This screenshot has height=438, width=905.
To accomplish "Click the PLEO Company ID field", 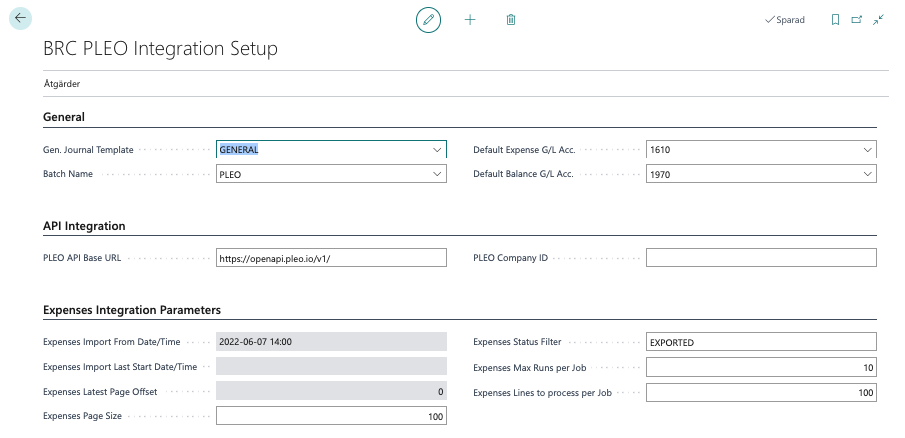I will pyautogui.click(x=760, y=258).
